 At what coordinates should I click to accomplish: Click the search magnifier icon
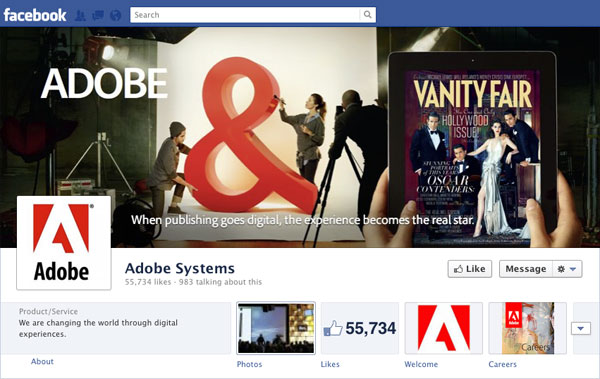click(x=368, y=15)
